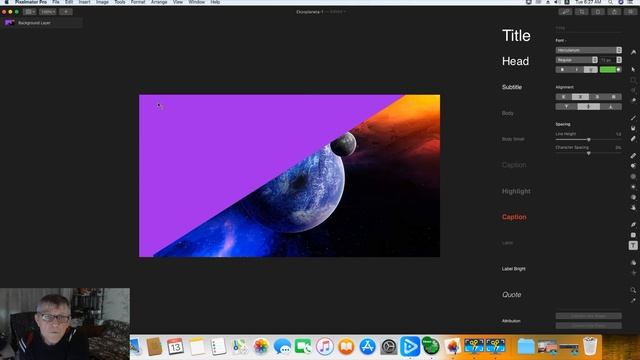Select the Background Layer in the layers list

pyautogui.click(x=42, y=23)
